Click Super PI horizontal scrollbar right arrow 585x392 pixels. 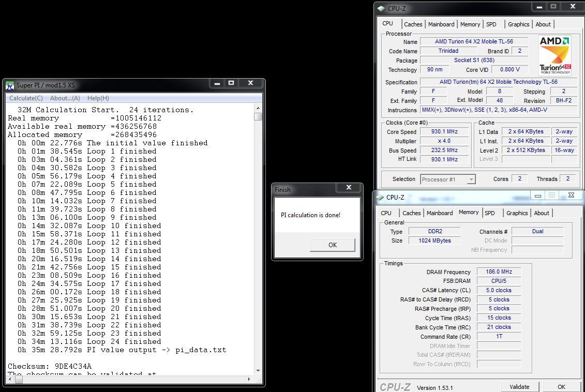click(249, 379)
